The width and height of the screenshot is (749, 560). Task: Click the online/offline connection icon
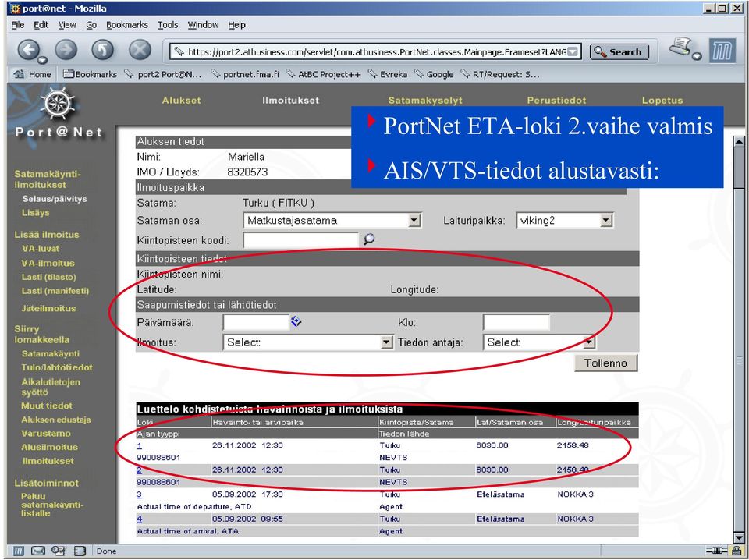715,551
